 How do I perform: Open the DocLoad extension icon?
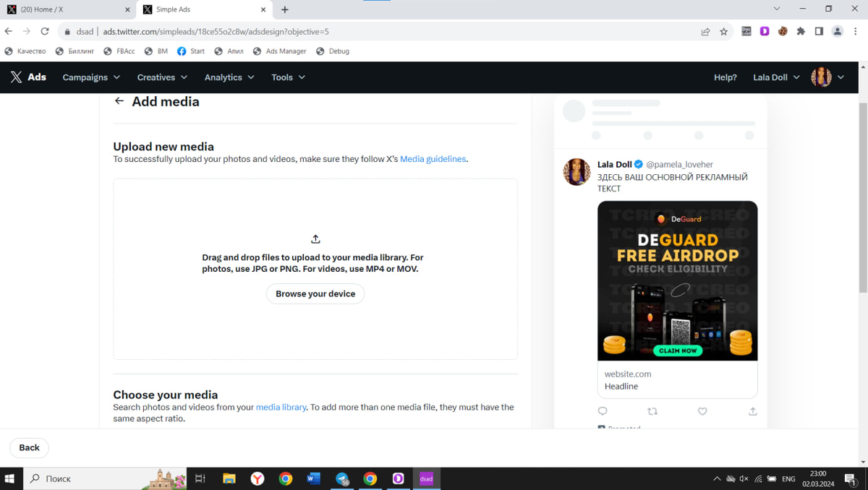(x=746, y=31)
